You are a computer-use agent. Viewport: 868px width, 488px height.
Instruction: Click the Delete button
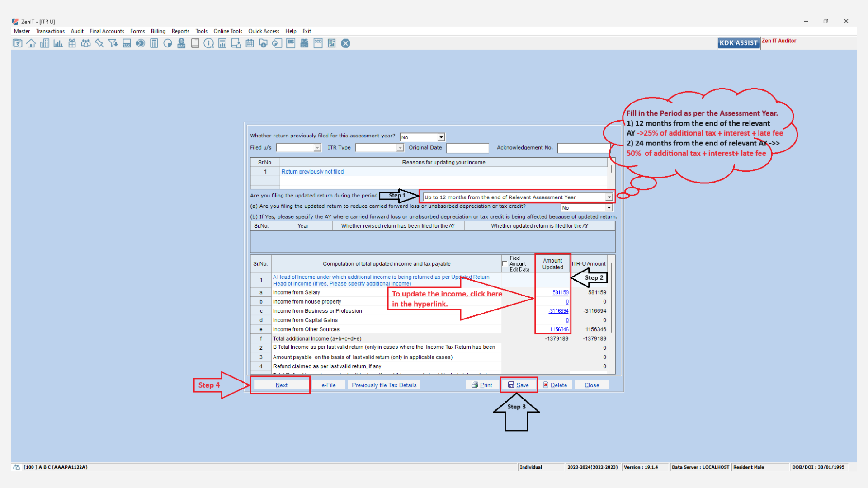(555, 385)
